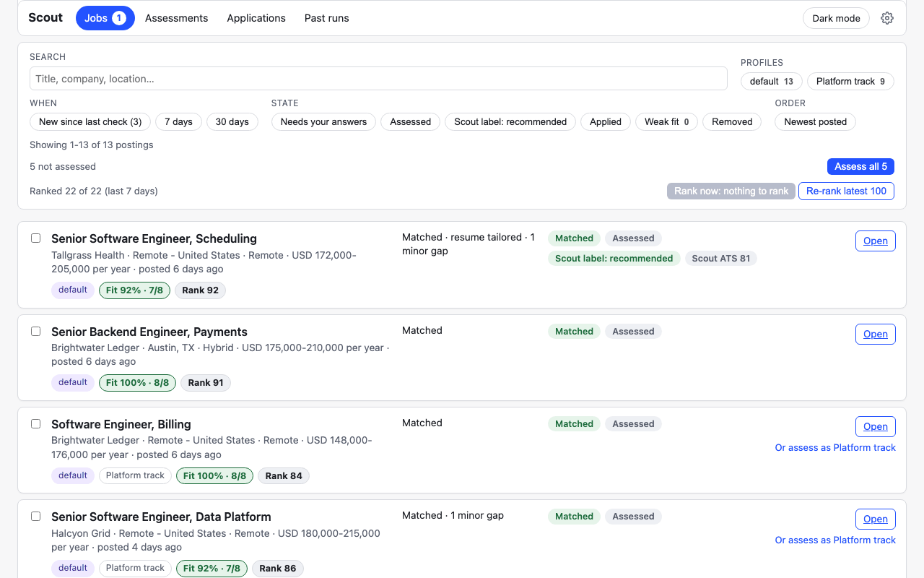Focus the search input for title, company, location

[378, 79]
